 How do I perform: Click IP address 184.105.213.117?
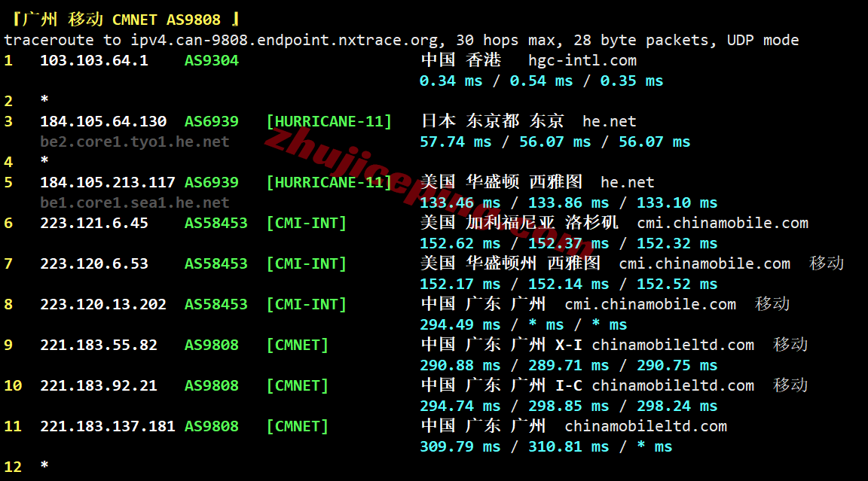point(108,182)
